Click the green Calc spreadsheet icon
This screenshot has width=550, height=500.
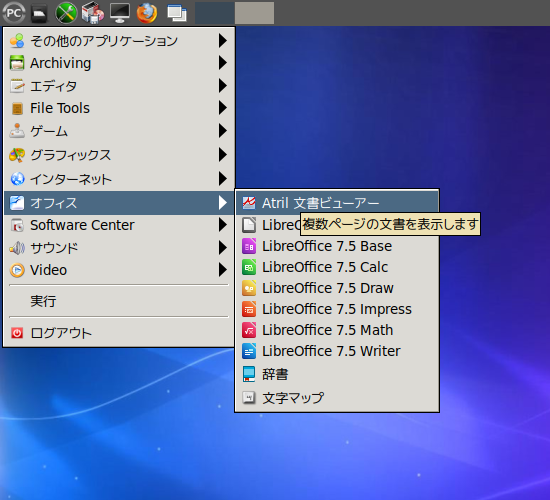[x=249, y=267]
